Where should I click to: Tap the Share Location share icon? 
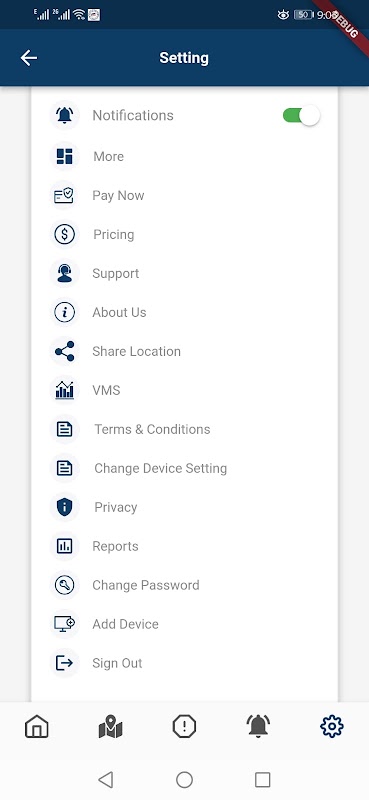64,351
